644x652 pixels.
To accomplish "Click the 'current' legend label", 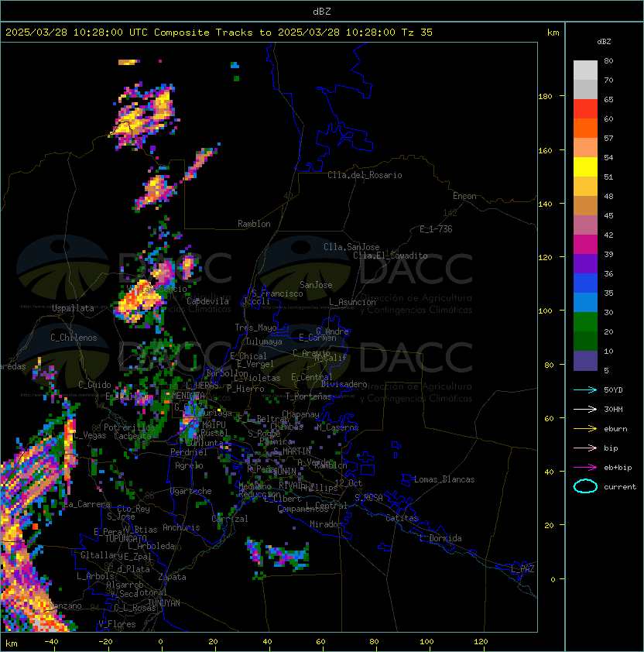I will pos(620,487).
